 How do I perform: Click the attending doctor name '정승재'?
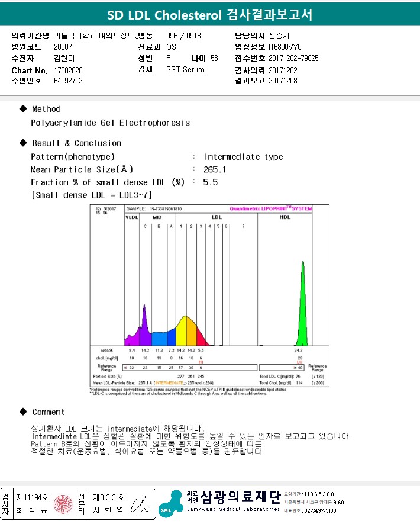279,36
